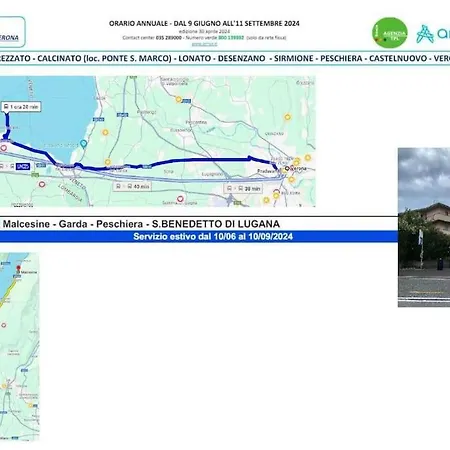
Task: Open the website link under contact center line
Action: point(204,44)
